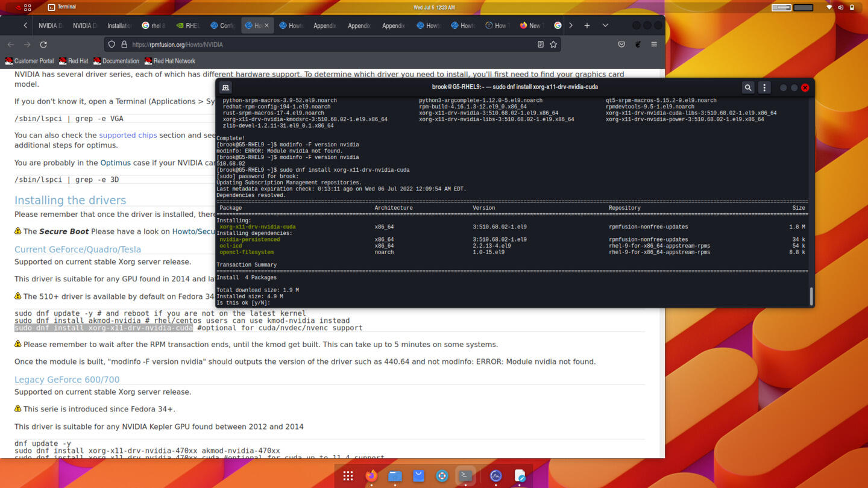Switch to the first Appendix tab
Viewport: 868px width, 488px height.
point(325,25)
